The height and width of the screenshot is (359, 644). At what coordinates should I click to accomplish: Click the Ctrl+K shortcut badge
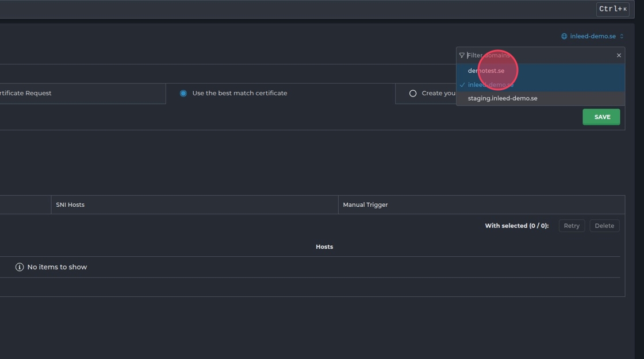pos(612,9)
